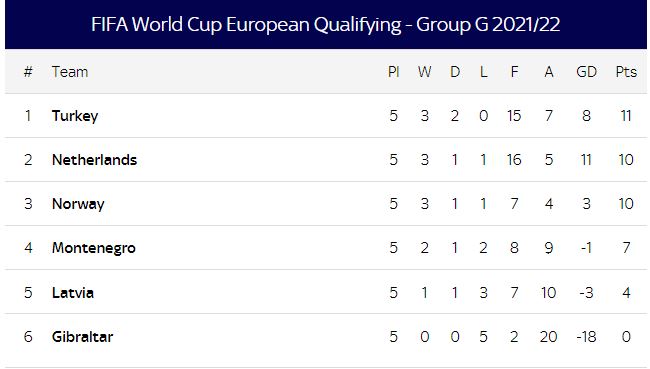Click the Pl column header

pos(393,72)
